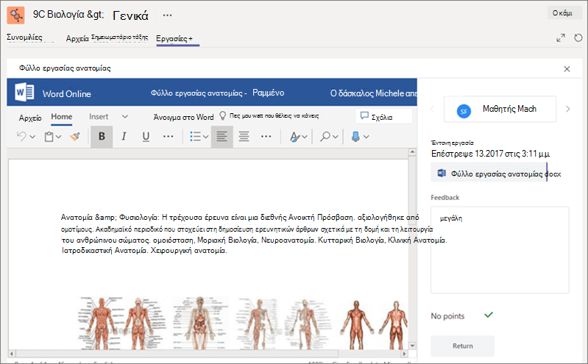Viewport: 588px width, 364px height.
Task: Click the horizontal scrollbar left arrow
Action: click(12, 354)
